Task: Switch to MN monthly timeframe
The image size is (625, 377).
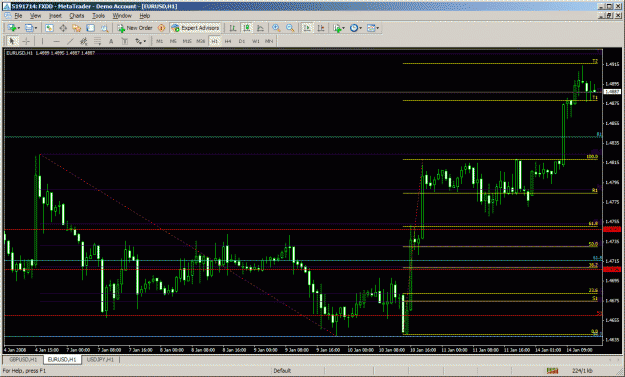Action: (269, 41)
